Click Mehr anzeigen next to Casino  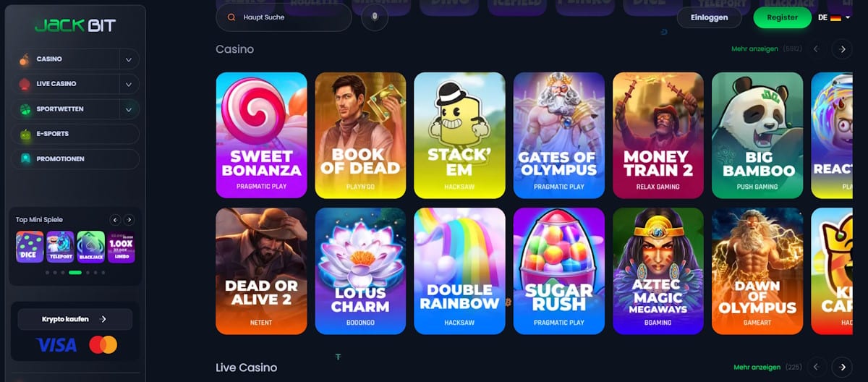click(754, 49)
